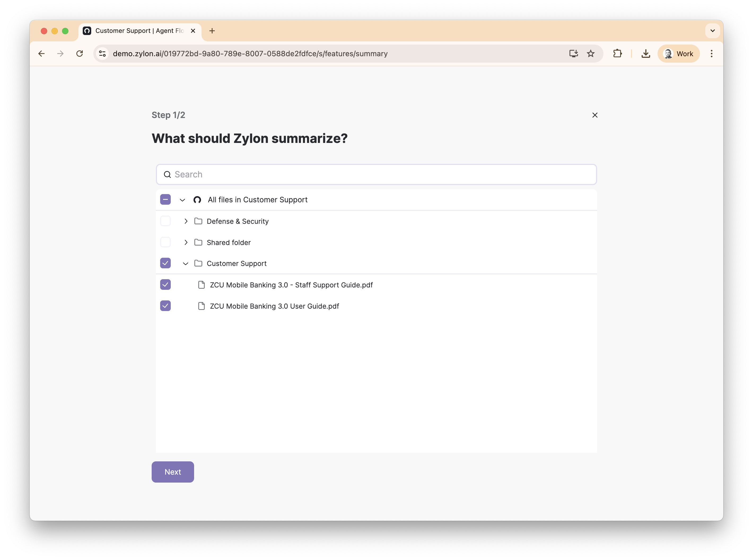753x560 pixels.
Task: Uncheck ZCU Mobile Banking 3.0 User Guide.pdf
Action: point(165,306)
